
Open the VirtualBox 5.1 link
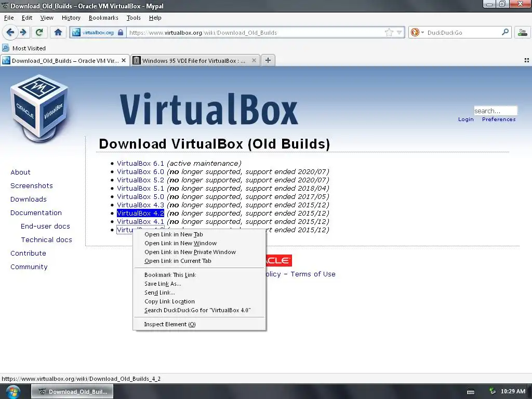pyautogui.click(x=140, y=188)
